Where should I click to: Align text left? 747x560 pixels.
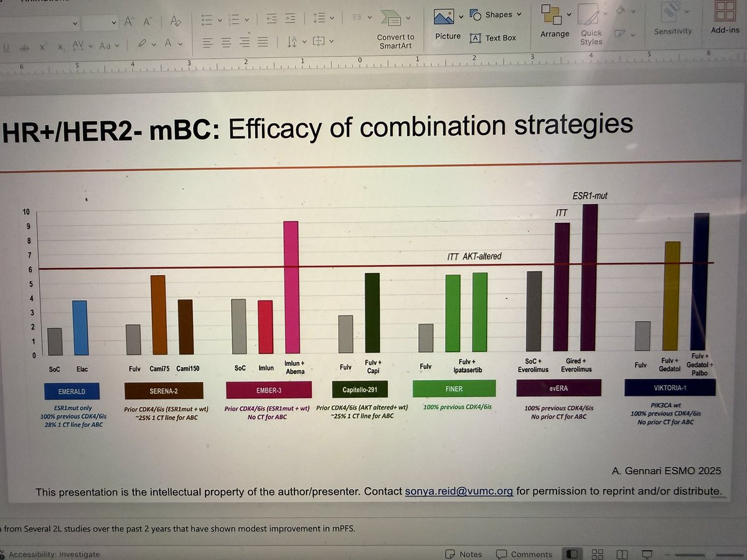pos(207,42)
